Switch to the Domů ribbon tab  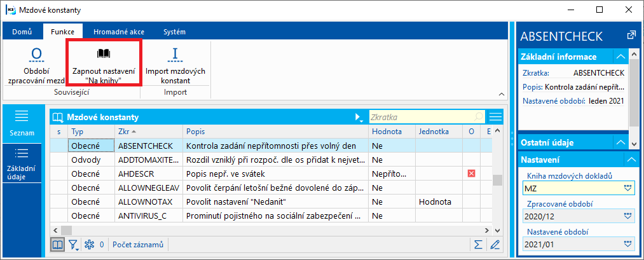(x=22, y=31)
